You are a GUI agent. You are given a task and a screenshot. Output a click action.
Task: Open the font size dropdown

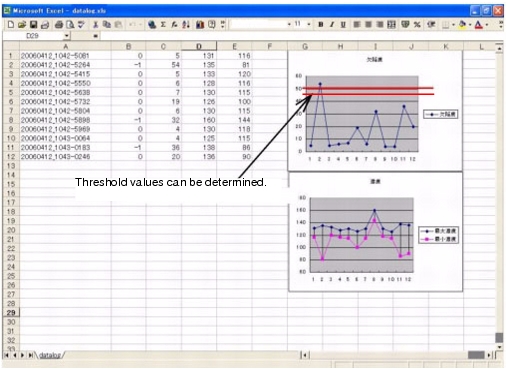(309, 24)
